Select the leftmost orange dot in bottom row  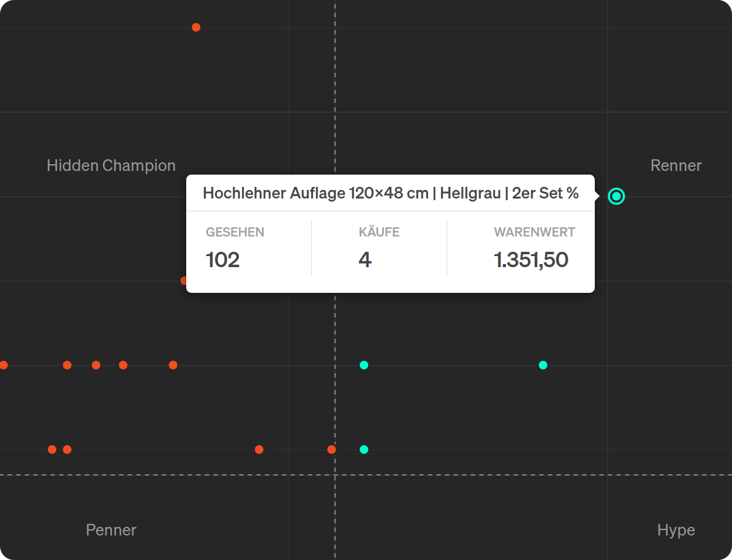tap(52, 450)
